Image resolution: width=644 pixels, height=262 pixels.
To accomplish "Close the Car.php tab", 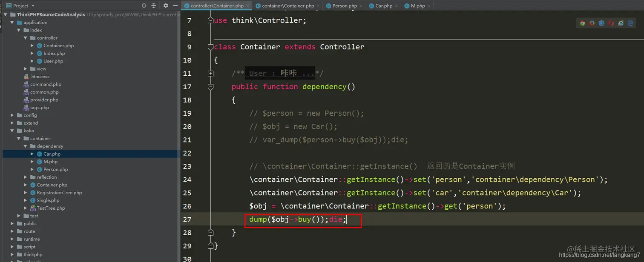I will 397,6.
